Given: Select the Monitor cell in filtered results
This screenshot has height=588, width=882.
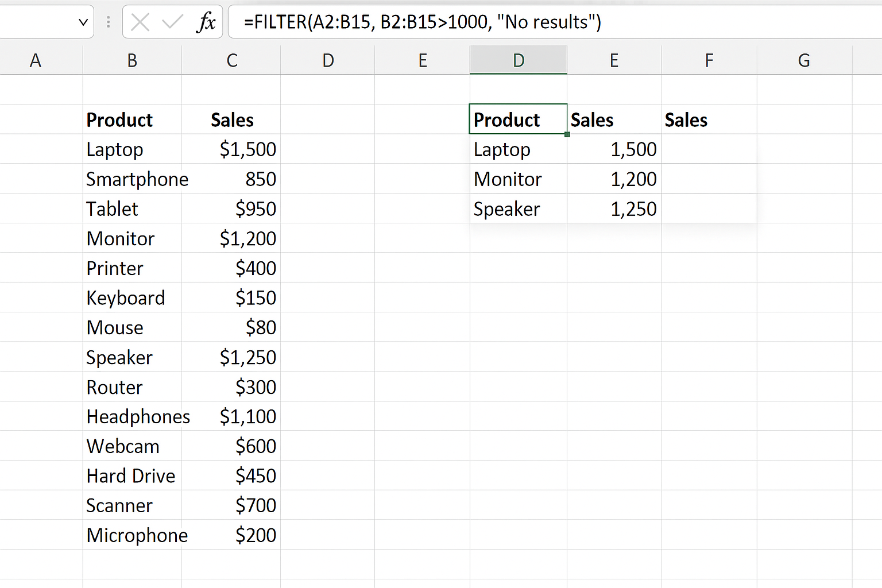Looking at the screenshot, I should (518, 179).
